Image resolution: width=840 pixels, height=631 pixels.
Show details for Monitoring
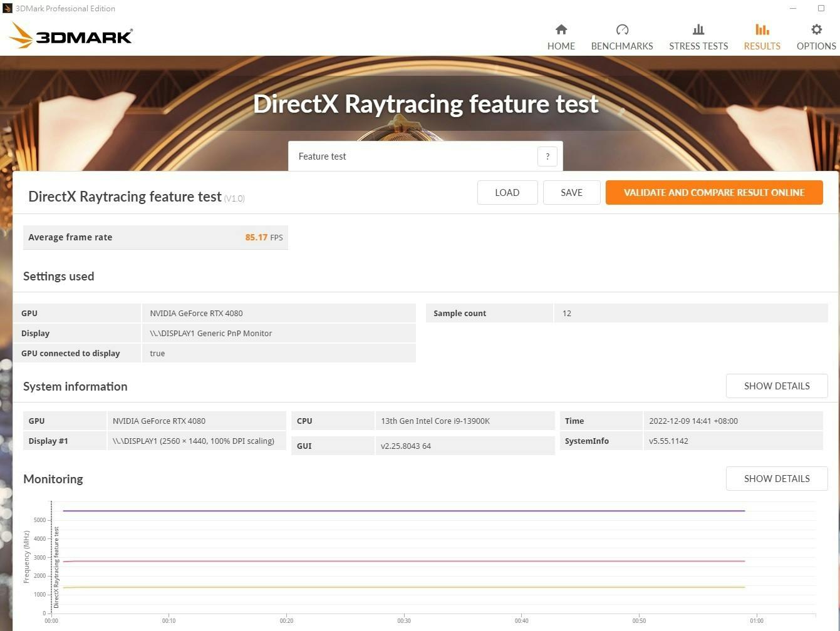(x=777, y=479)
